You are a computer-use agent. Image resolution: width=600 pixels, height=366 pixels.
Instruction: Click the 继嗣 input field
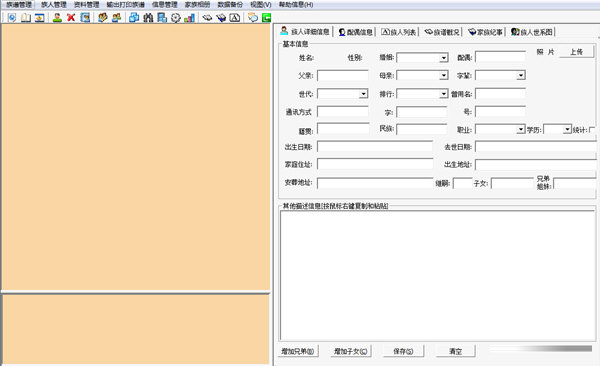tap(463, 183)
